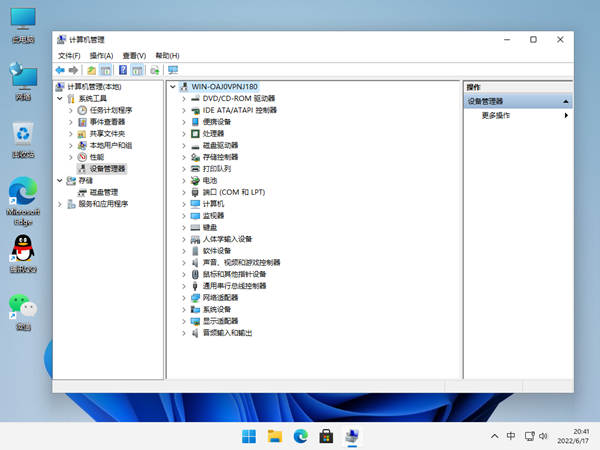This screenshot has width=600, height=450.
Task: Open 磁盘管理 under 存储
Action: (x=103, y=192)
